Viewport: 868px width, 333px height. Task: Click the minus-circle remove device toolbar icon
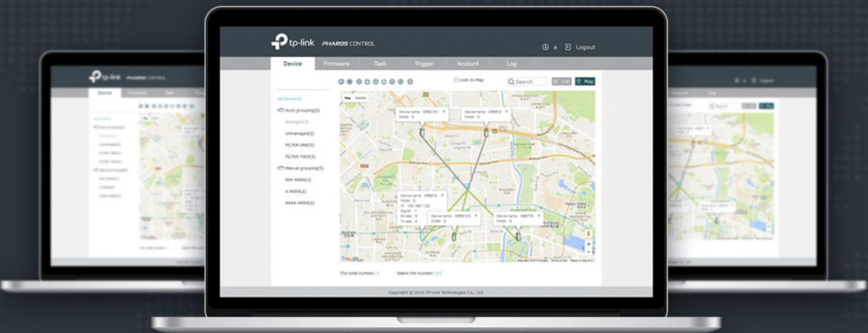pos(359,81)
